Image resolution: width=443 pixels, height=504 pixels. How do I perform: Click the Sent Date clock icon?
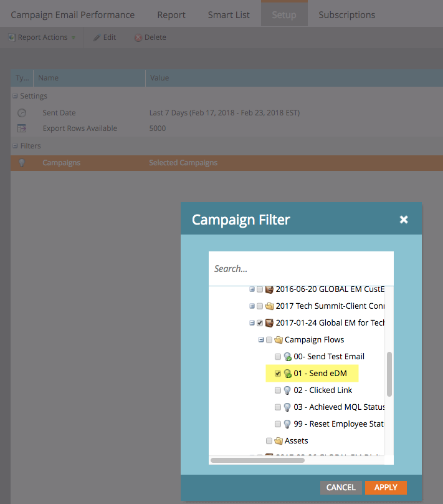pos(22,113)
